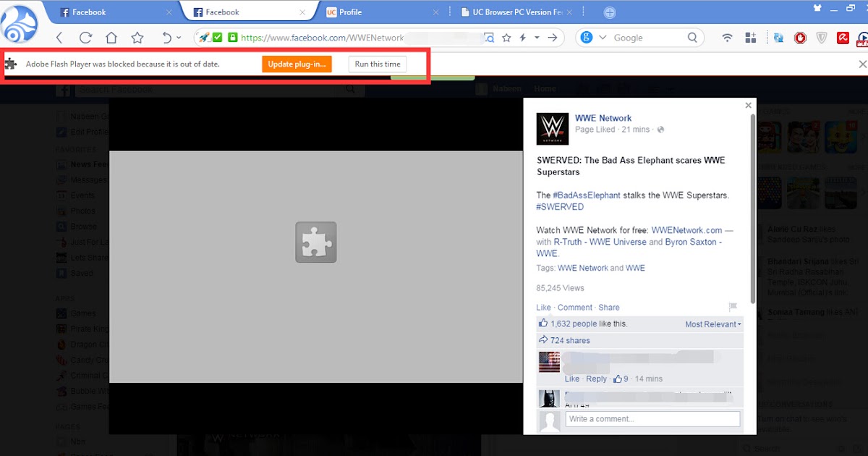Click the post privacy globe icon

point(660,130)
